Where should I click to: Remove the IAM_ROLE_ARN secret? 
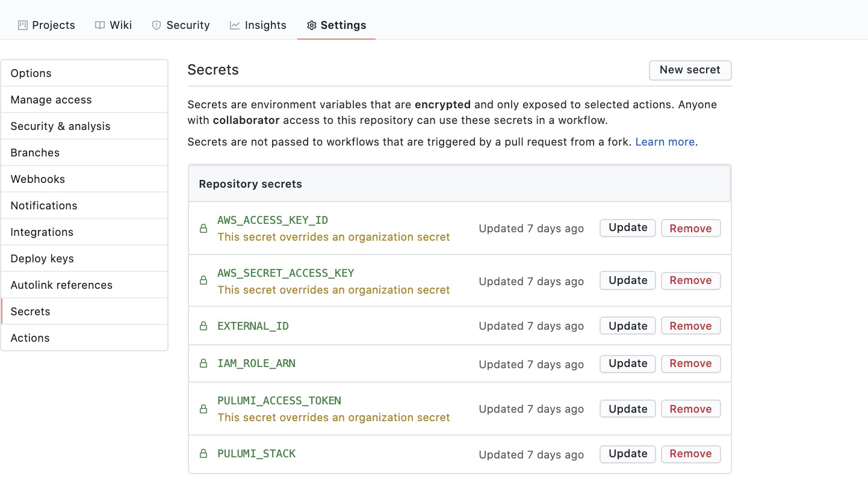click(690, 364)
